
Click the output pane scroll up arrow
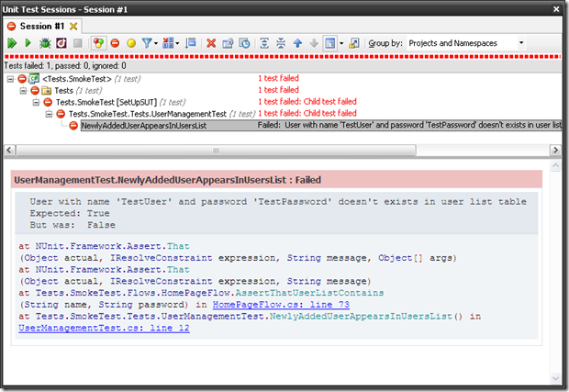555,166
